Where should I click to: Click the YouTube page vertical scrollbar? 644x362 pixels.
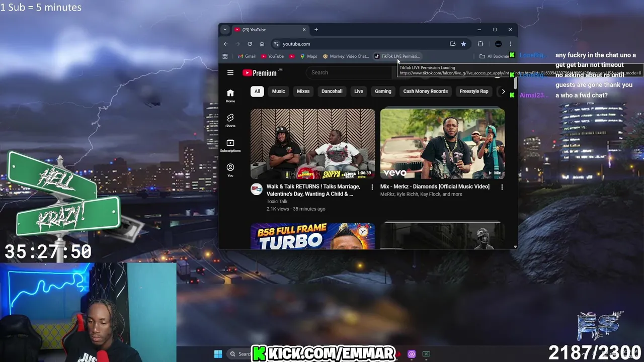click(x=515, y=83)
